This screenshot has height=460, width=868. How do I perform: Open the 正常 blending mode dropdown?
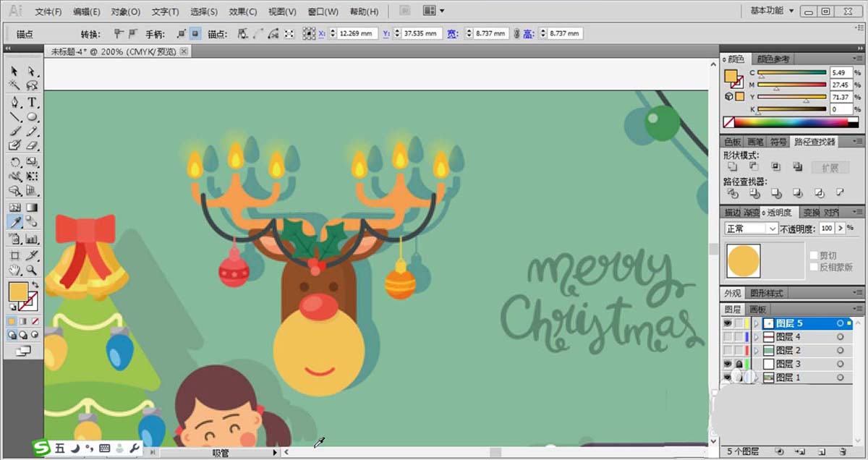coord(751,229)
